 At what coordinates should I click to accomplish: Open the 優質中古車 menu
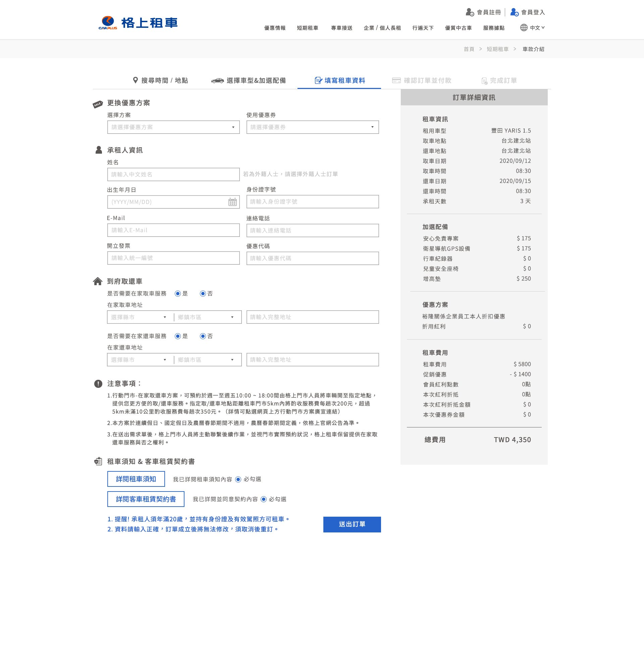pos(458,28)
